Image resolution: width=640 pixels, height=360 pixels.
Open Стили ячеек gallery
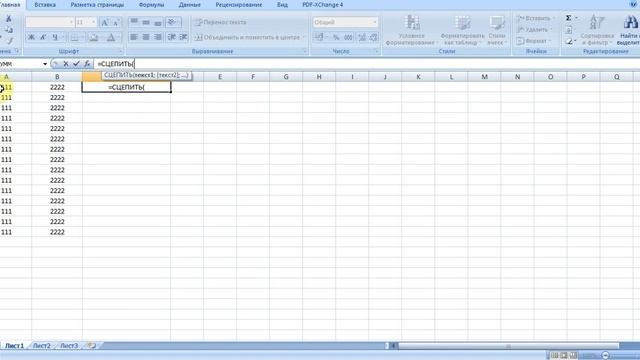point(496,30)
